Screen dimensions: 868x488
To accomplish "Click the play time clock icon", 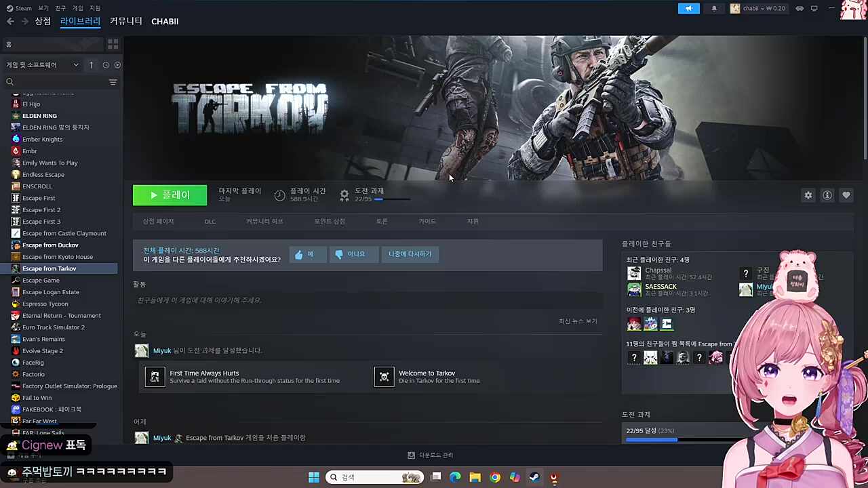I will click(280, 195).
